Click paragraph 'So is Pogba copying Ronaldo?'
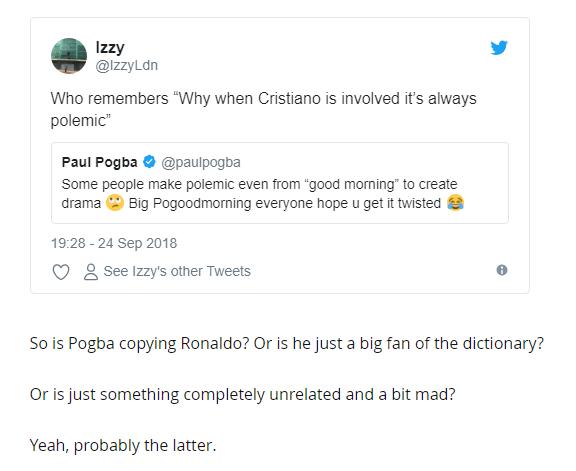Image resolution: width=576 pixels, height=471 pixels. [x=287, y=344]
